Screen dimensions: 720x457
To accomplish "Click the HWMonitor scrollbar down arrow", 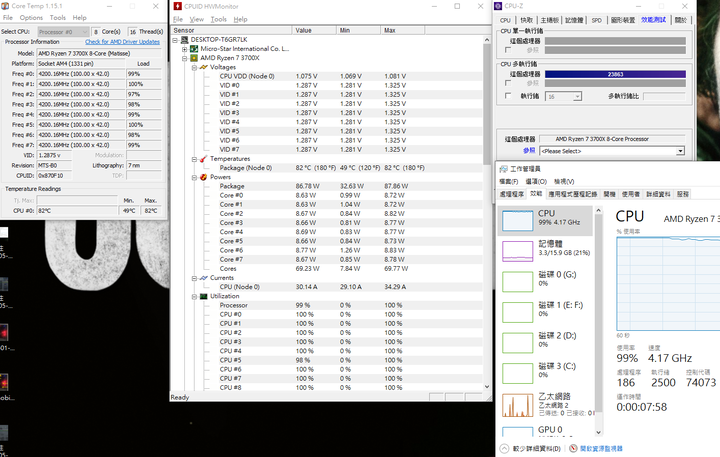I will point(487,387).
